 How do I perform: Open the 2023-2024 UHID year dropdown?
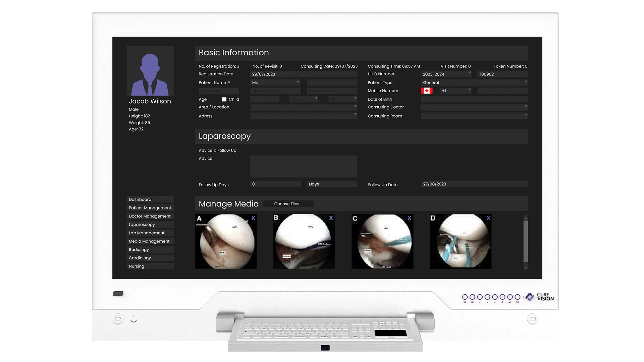tap(446, 74)
